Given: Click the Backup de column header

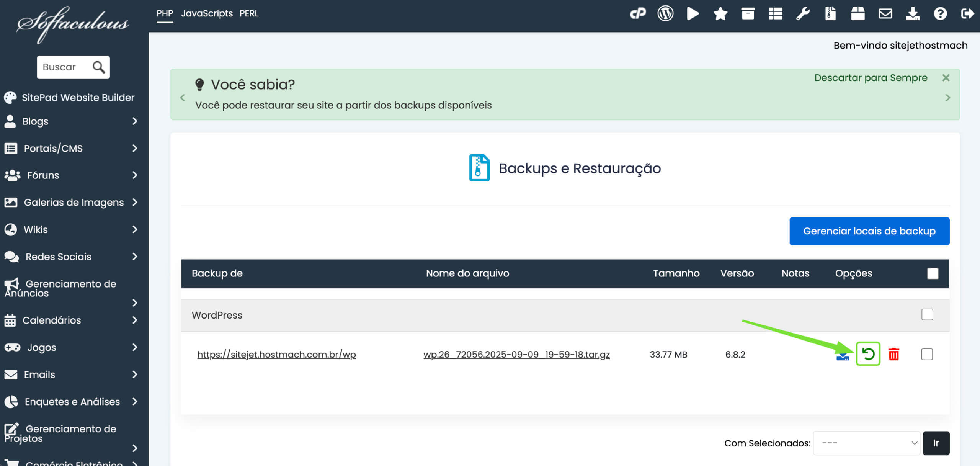Looking at the screenshot, I should click(217, 273).
